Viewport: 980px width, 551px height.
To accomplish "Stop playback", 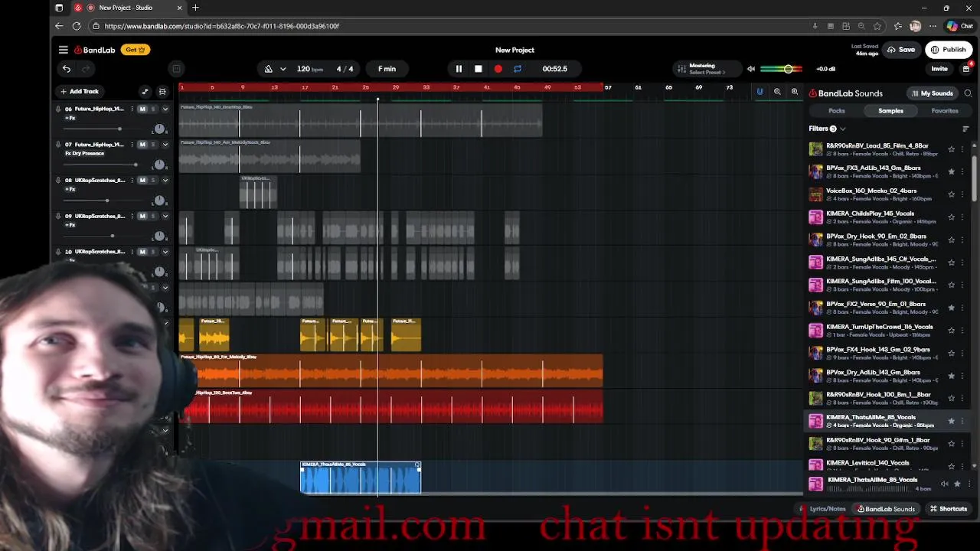I will click(x=479, y=69).
